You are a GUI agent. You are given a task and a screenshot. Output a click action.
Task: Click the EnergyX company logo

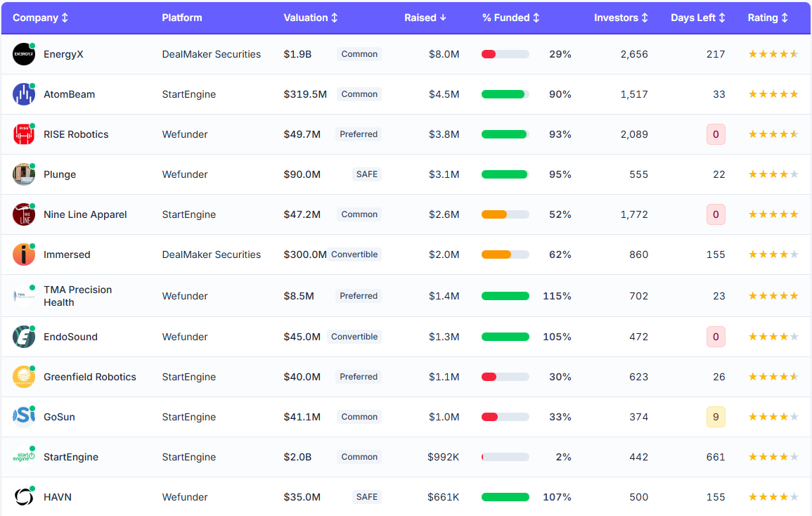[x=23, y=54]
